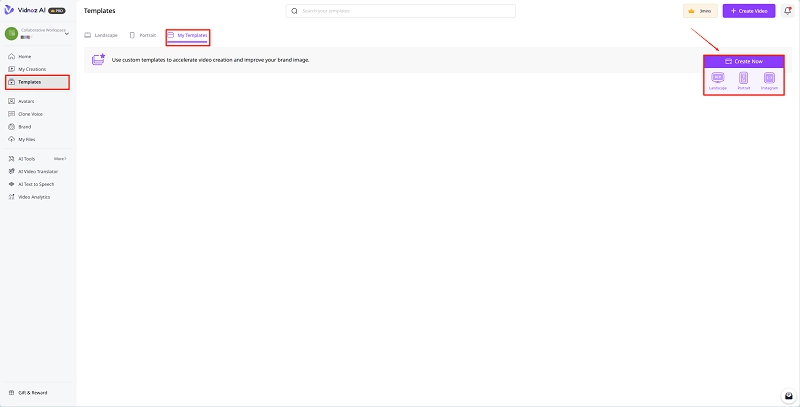Open My Files in the sidebar
The width and height of the screenshot is (800, 407).
click(x=27, y=139)
